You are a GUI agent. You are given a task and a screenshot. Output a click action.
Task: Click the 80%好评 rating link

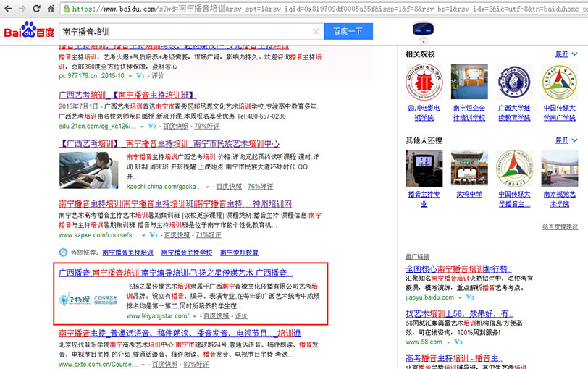coord(196,364)
